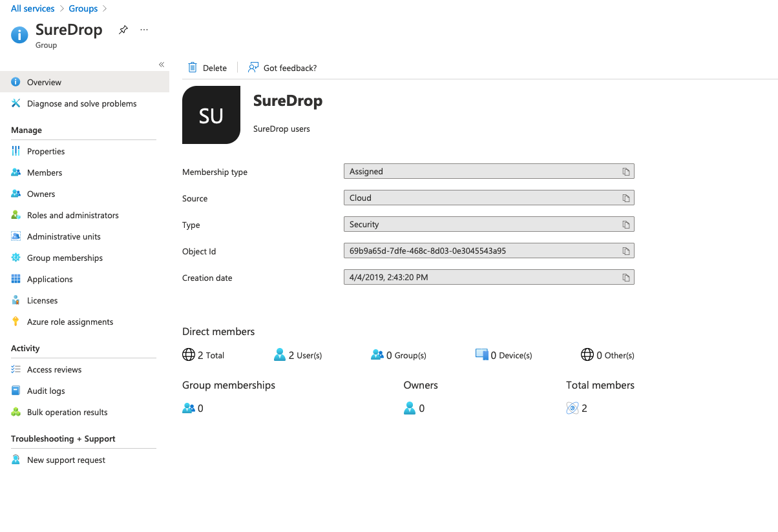
Task: Click the Got feedback? button label
Action: click(290, 68)
